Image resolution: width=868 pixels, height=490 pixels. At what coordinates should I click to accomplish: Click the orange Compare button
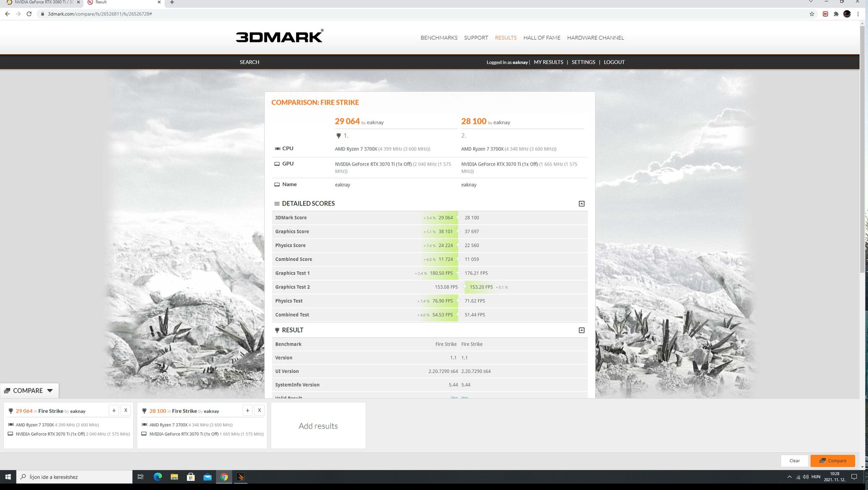pos(832,461)
